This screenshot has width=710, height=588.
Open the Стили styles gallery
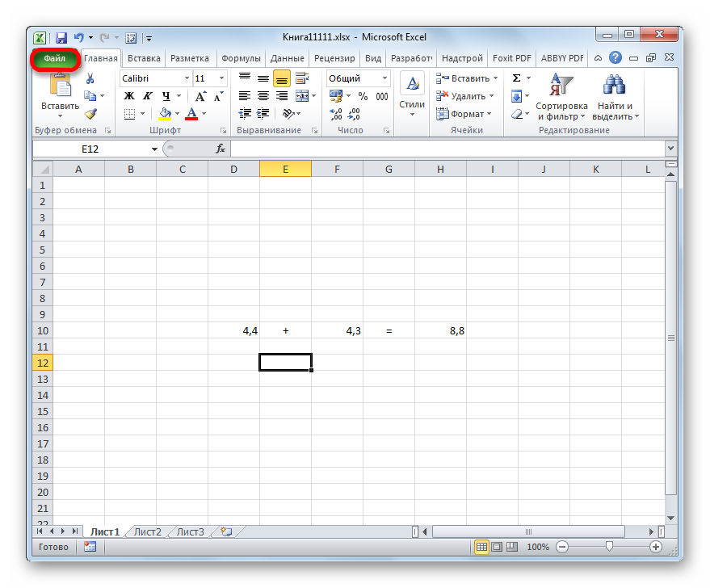[x=412, y=95]
